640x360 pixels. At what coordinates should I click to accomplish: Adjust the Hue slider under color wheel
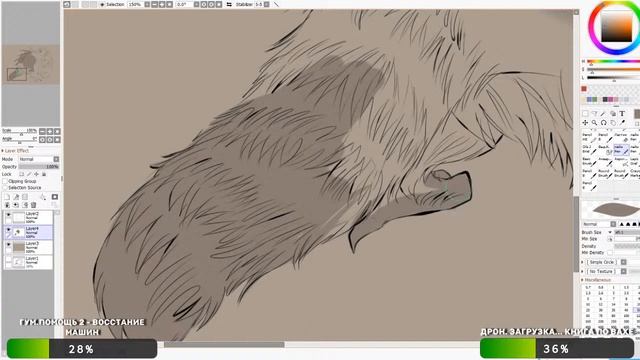pyautogui.click(x=613, y=62)
